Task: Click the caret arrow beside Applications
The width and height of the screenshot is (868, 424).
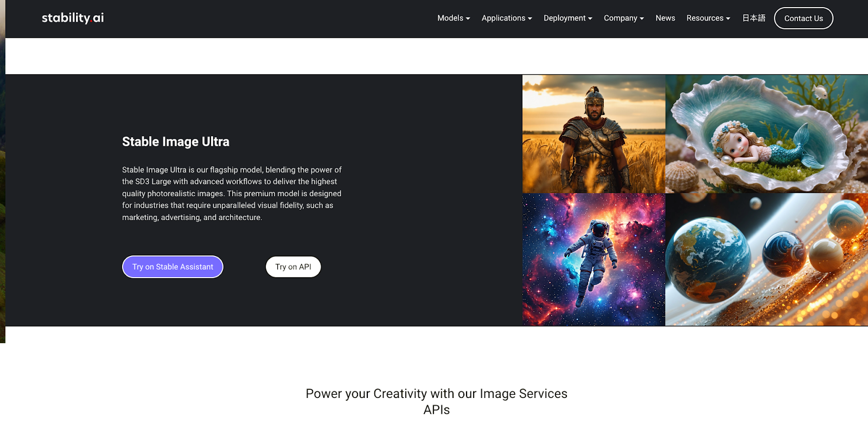Action: pyautogui.click(x=530, y=18)
